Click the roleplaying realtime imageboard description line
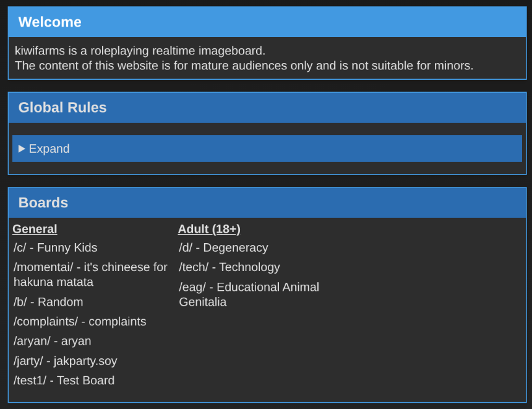 click(x=140, y=51)
